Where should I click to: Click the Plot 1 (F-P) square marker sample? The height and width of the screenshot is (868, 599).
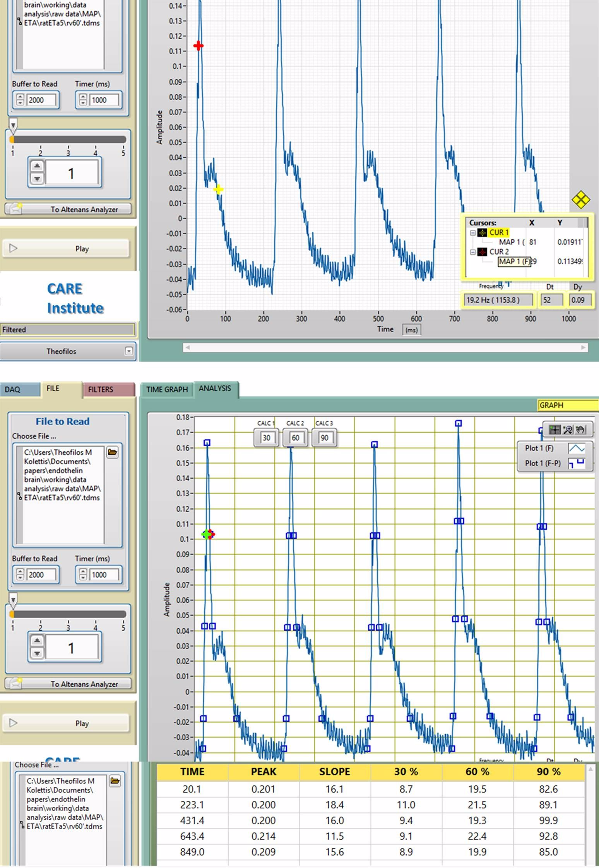tap(576, 463)
